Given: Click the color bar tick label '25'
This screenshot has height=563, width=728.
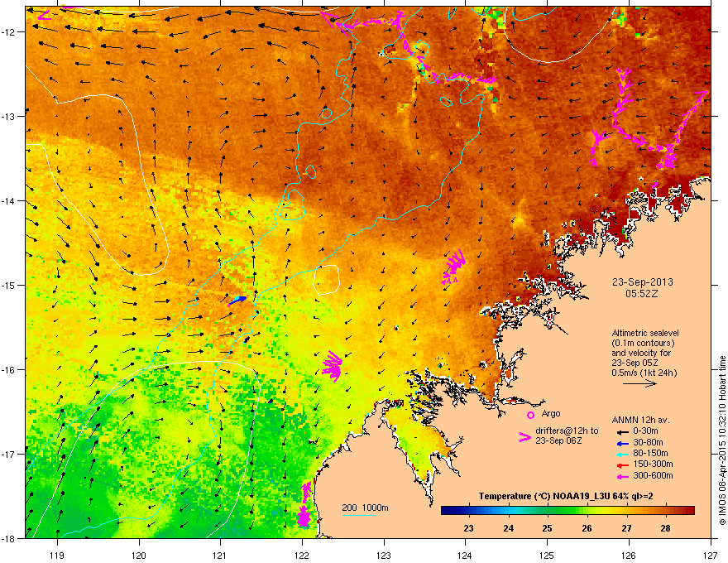Looking at the screenshot, I should (x=548, y=528).
